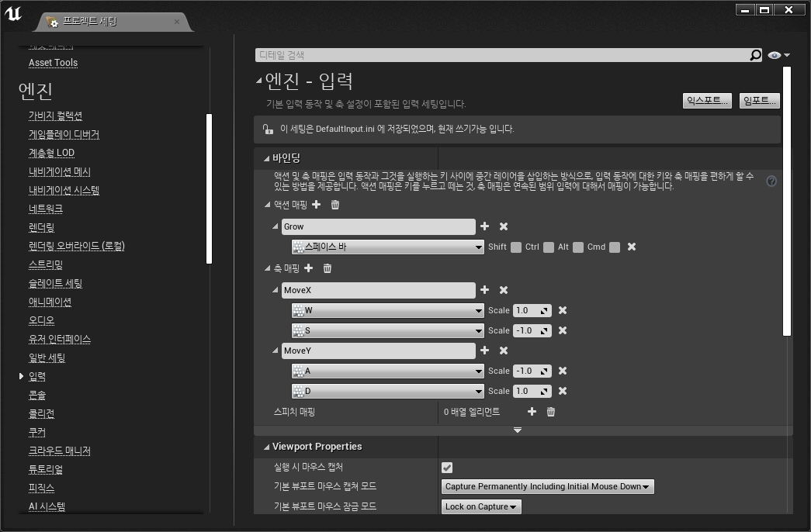811x532 pixels.
Task: Open the space bar key dropdown
Action: [388, 247]
